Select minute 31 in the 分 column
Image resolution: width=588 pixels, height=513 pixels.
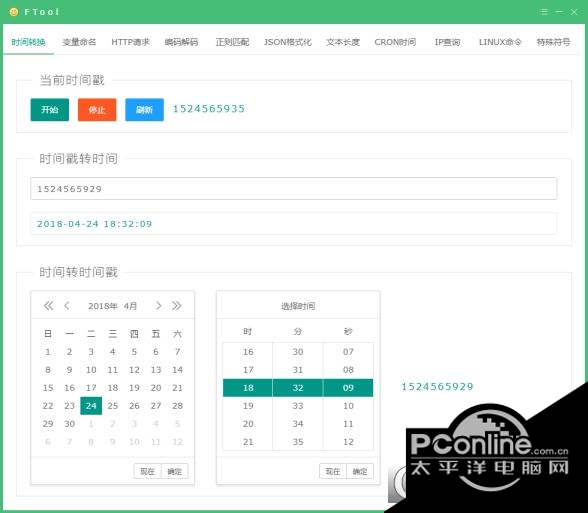pos(298,370)
